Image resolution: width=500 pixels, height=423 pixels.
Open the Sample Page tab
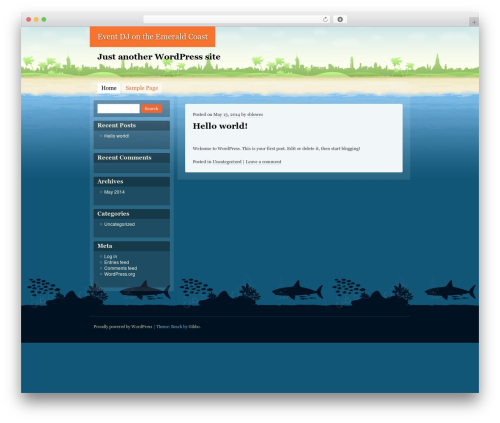pyautogui.click(x=142, y=88)
